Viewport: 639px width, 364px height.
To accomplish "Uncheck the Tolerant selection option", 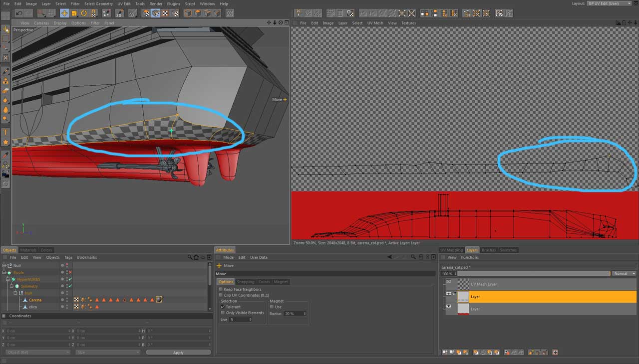I will [223, 307].
